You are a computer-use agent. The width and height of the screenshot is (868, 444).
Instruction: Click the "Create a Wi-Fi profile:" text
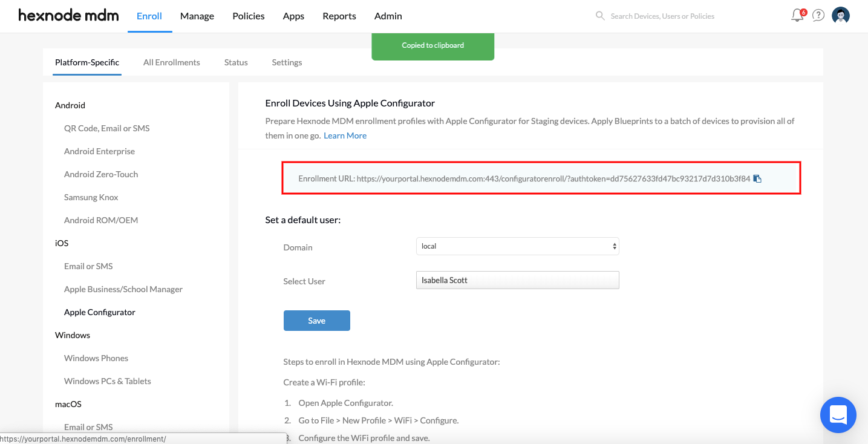click(324, 382)
